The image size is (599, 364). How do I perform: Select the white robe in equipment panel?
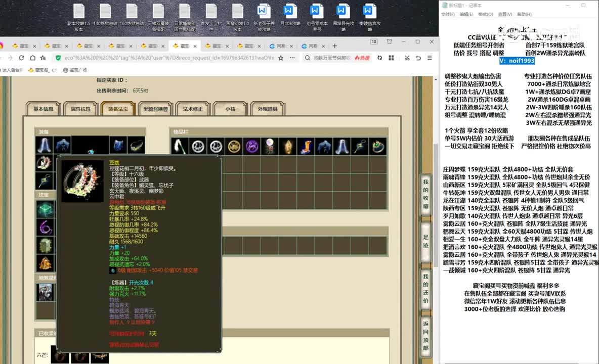coord(44,146)
